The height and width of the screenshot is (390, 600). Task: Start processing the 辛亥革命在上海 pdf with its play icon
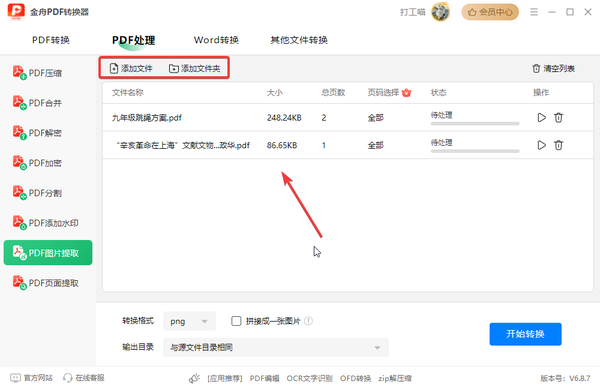[541, 145]
